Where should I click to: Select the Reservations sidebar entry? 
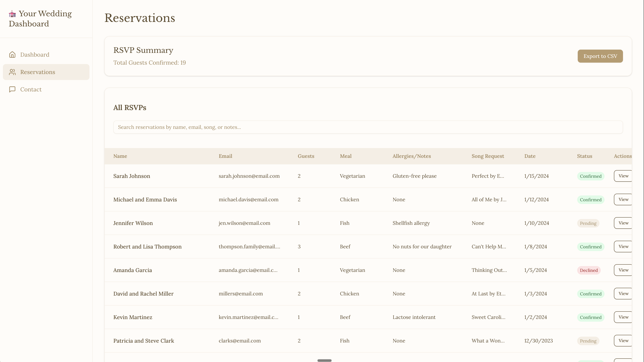[38, 72]
